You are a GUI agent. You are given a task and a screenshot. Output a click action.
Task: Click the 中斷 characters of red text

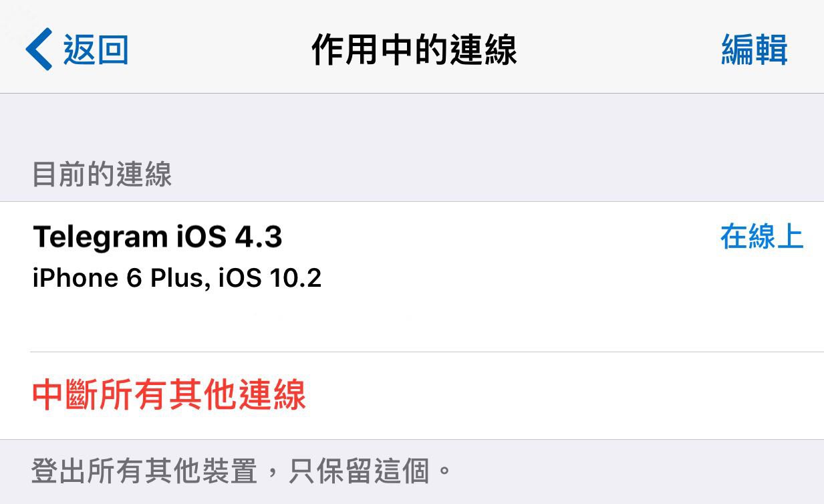pyautogui.click(x=65, y=394)
